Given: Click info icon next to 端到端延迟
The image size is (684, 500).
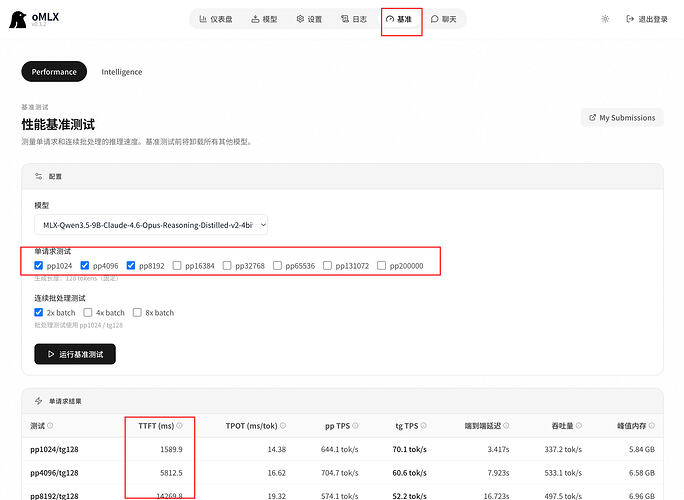Looking at the screenshot, I should 506,425.
